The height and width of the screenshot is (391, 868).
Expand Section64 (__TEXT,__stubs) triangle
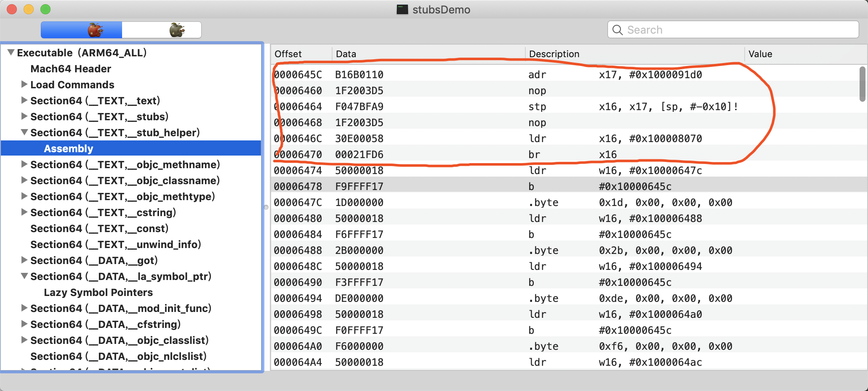(24, 116)
